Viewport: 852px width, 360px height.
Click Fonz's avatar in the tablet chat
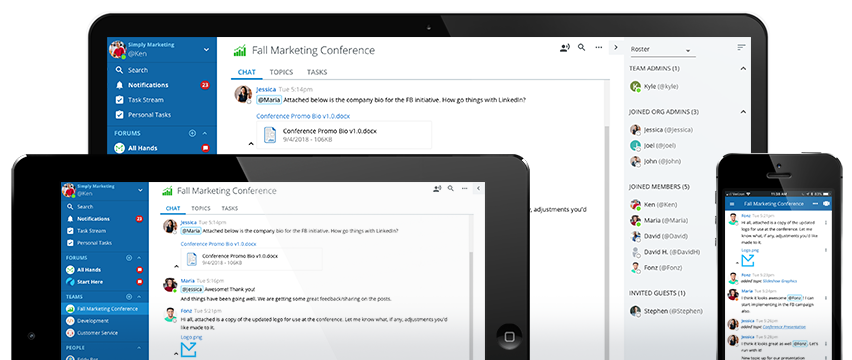pos(170,315)
